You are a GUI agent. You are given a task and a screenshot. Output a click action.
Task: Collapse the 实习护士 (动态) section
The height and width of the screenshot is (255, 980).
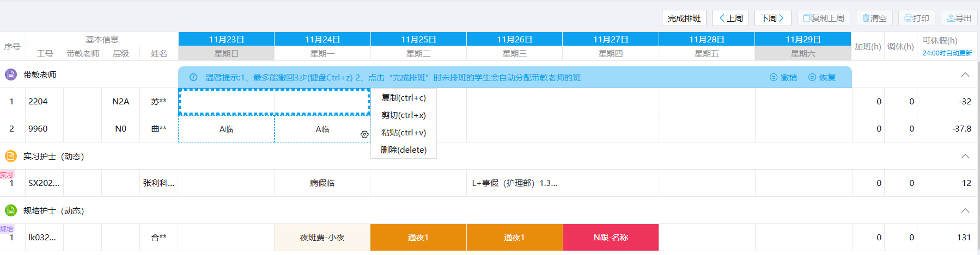click(965, 156)
